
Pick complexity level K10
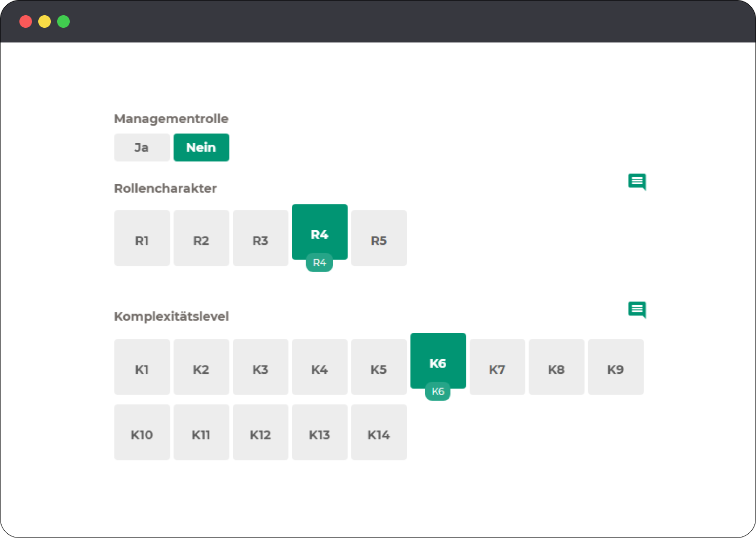pos(142,432)
